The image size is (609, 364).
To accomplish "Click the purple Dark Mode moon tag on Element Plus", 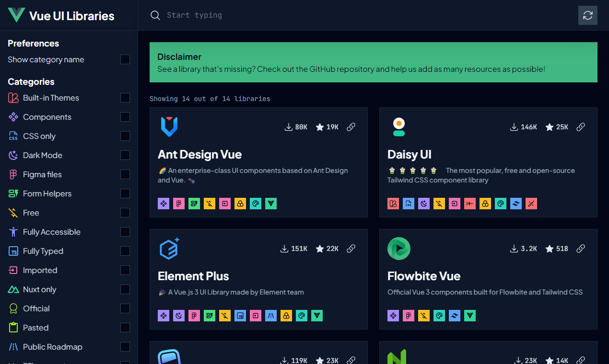I will pyautogui.click(x=179, y=316).
